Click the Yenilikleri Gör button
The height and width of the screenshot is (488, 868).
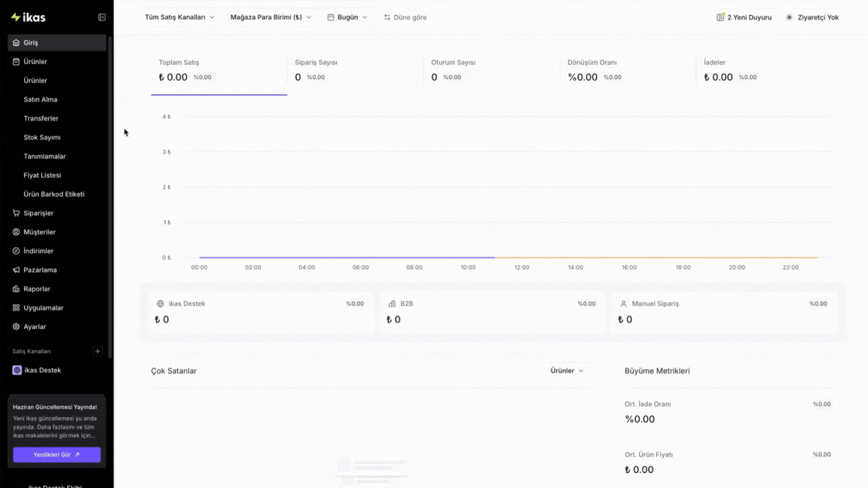click(x=57, y=455)
